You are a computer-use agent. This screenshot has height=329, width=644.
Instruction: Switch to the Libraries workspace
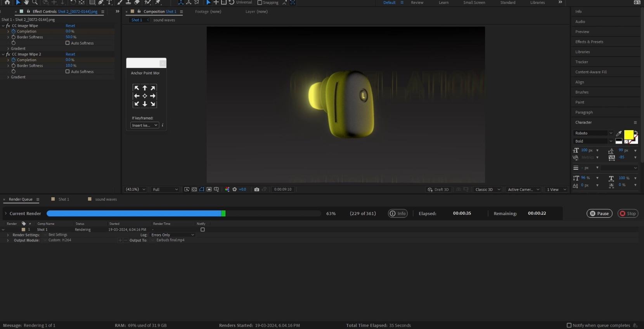point(537,2)
